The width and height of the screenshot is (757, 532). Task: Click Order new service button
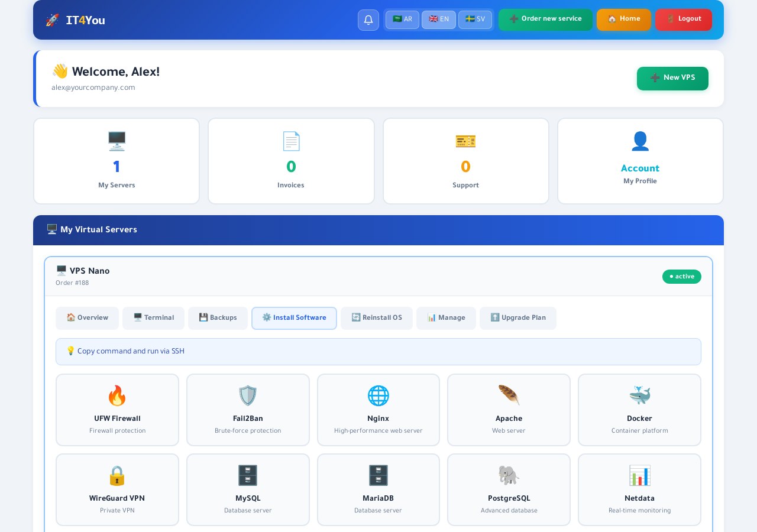pyautogui.click(x=545, y=20)
